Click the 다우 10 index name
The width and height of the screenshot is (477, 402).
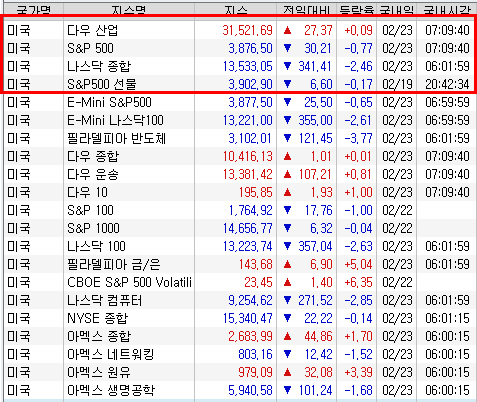(87, 192)
